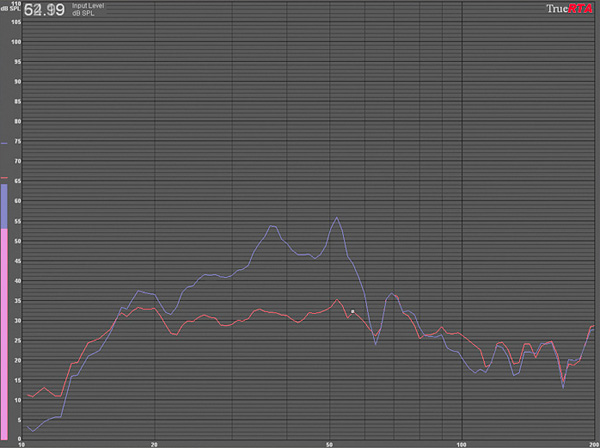The width and height of the screenshot is (600, 448).
Task: Click the 100 Hz frequency axis label
Action: (x=461, y=443)
